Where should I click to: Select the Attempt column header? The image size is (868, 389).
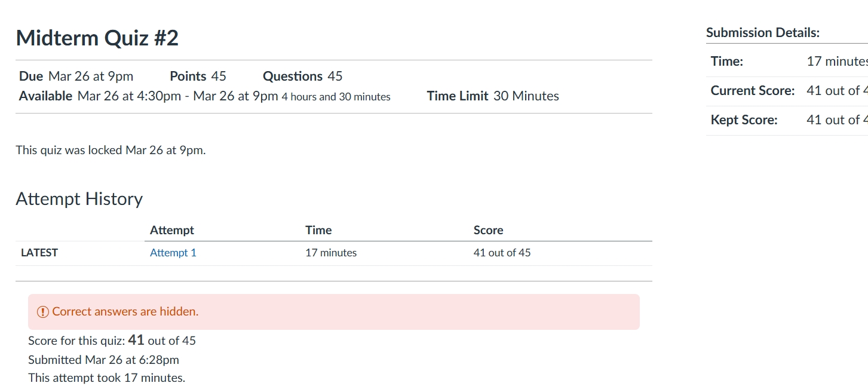[171, 230]
